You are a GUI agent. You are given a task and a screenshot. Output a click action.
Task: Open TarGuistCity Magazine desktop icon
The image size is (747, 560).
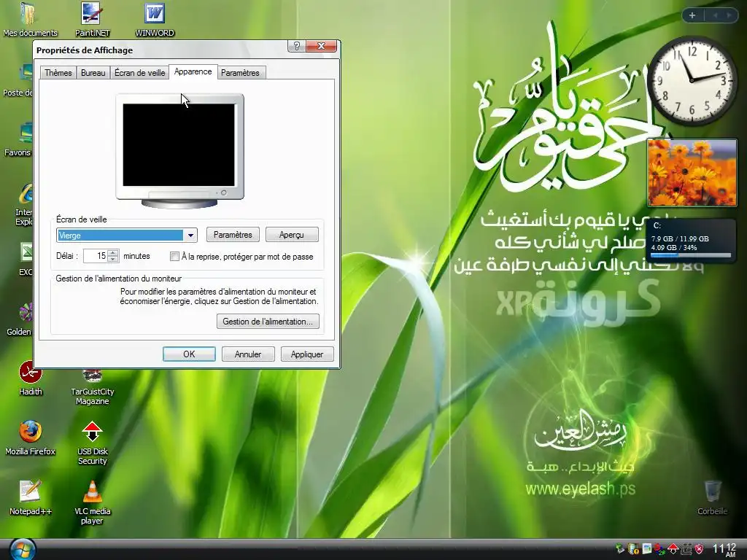[x=93, y=386]
